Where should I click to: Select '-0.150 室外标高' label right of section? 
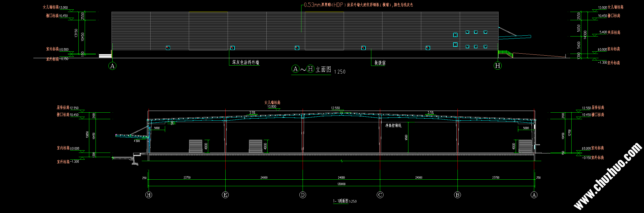593,158
